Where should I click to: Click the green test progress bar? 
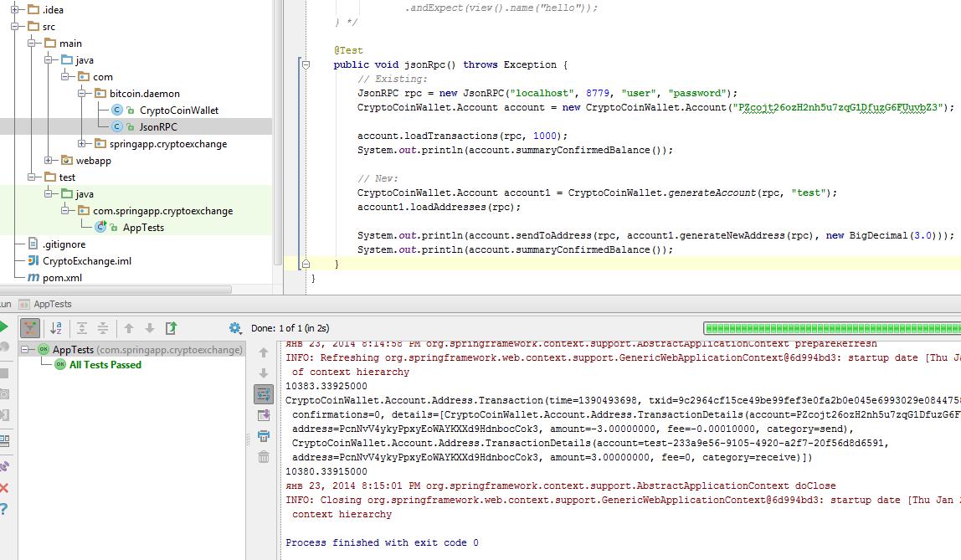(x=832, y=328)
